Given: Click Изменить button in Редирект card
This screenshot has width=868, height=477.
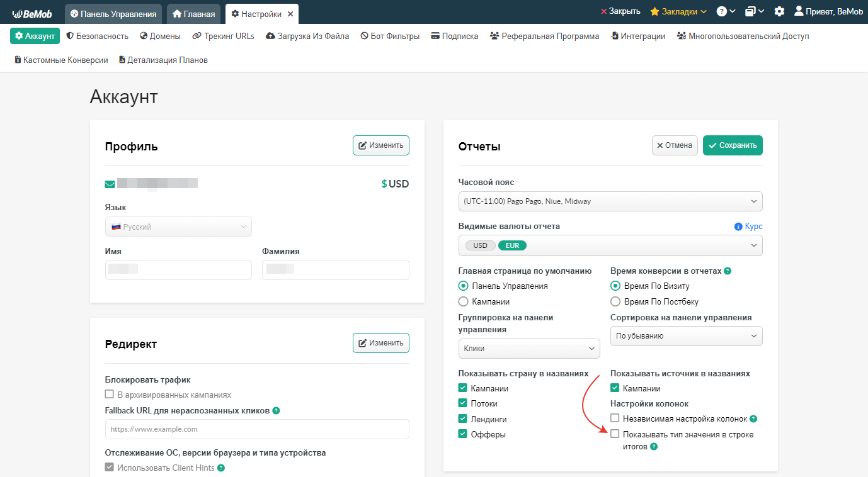Looking at the screenshot, I should click(x=381, y=343).
